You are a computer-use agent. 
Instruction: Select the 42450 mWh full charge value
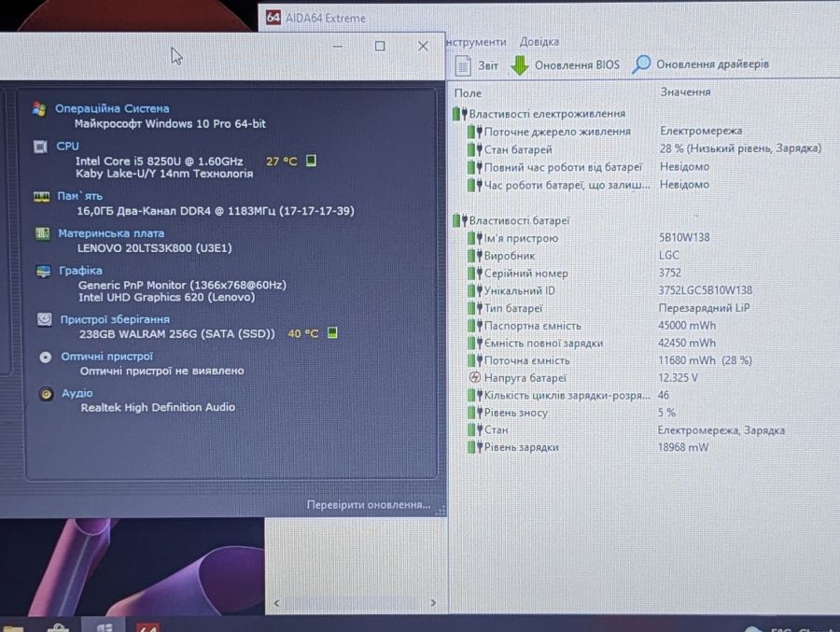tap(687, 343)
